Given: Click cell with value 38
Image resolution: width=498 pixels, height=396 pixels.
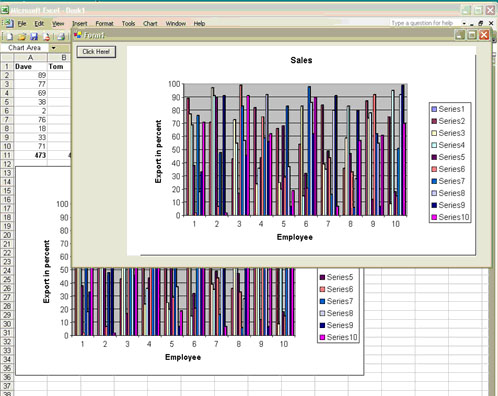Looking at the screenshot, I should pyautogui.click(x=30, y=102).
